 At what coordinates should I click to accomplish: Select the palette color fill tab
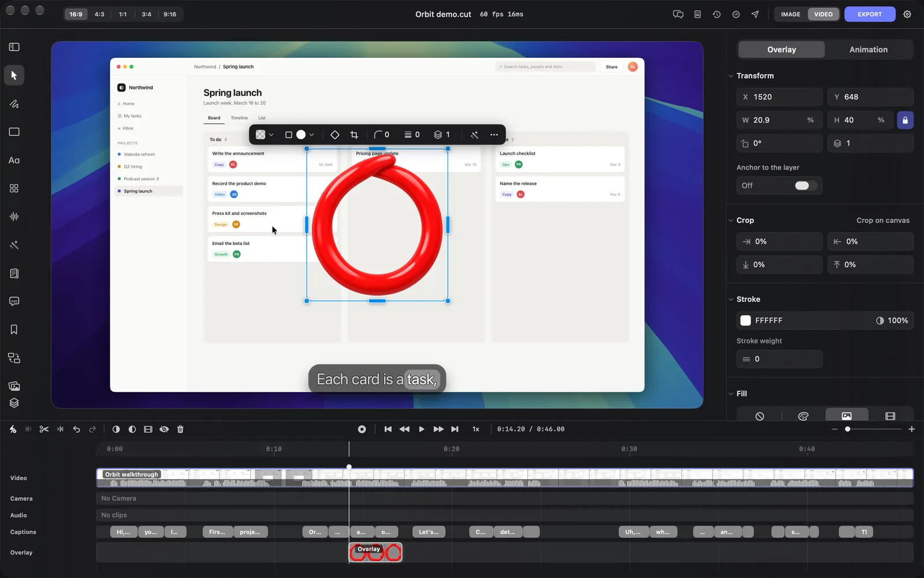coord(803,416)
